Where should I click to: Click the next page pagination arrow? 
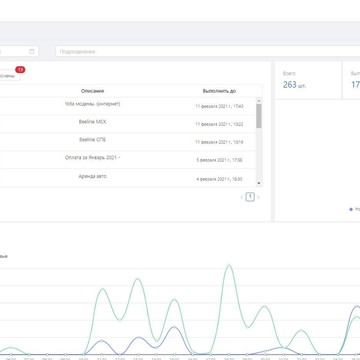click(258, 197)
